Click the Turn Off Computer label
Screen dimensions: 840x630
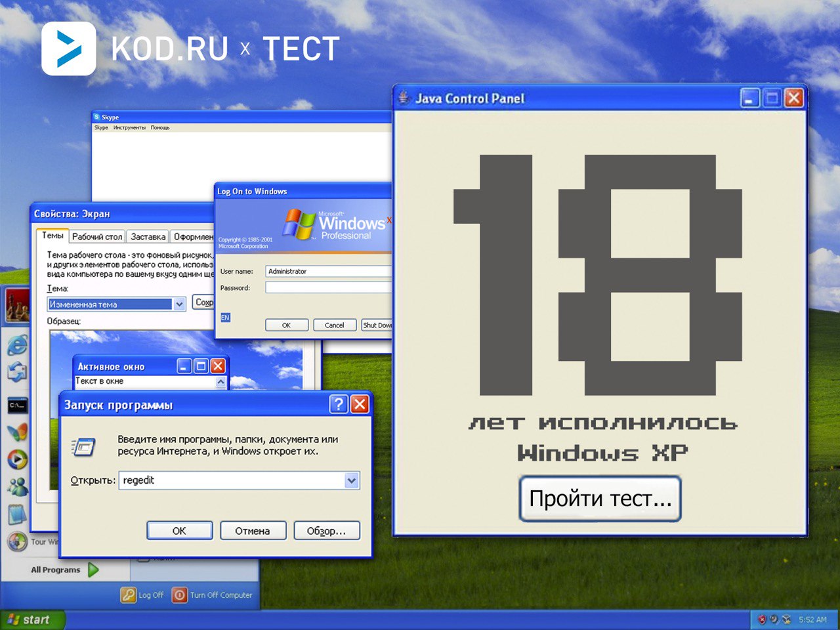coord(221,595)
